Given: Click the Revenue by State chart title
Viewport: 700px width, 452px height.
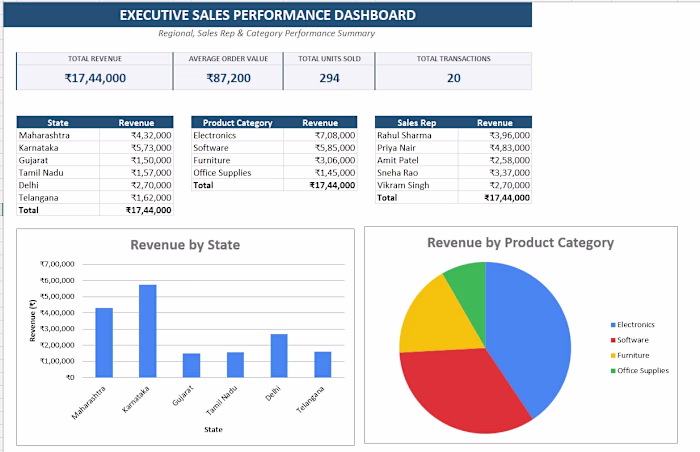Looking at the screenshot, I should (185, 245).
